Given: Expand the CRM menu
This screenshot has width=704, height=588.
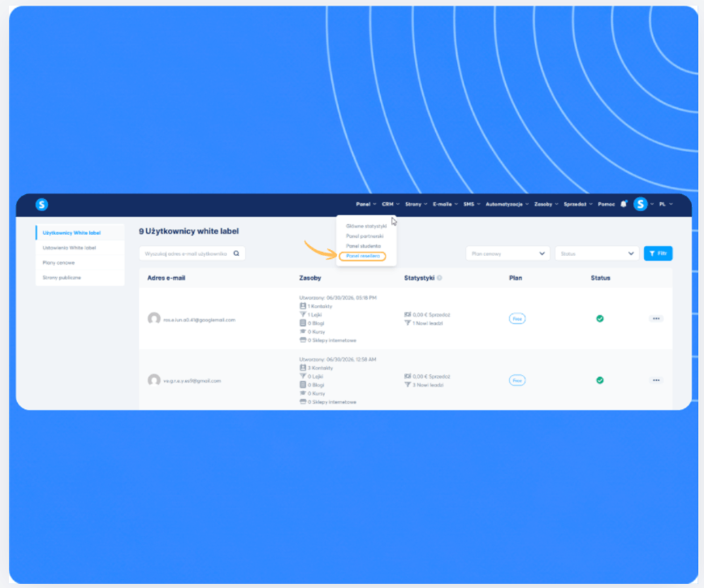Looking at the screenshot, I should click(391, 204).
